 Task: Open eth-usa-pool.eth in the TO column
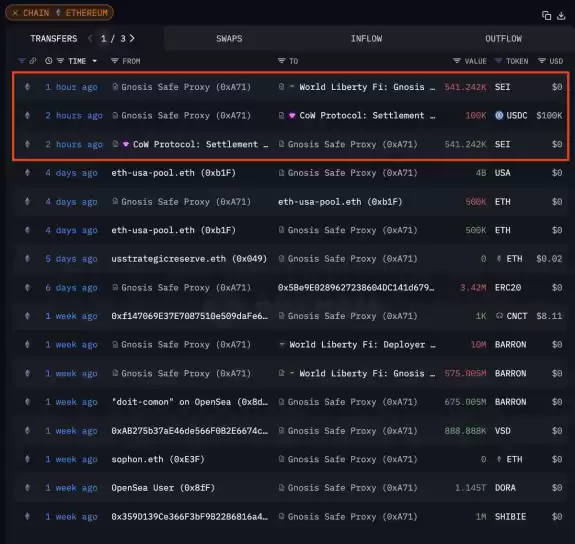point(340,202)
